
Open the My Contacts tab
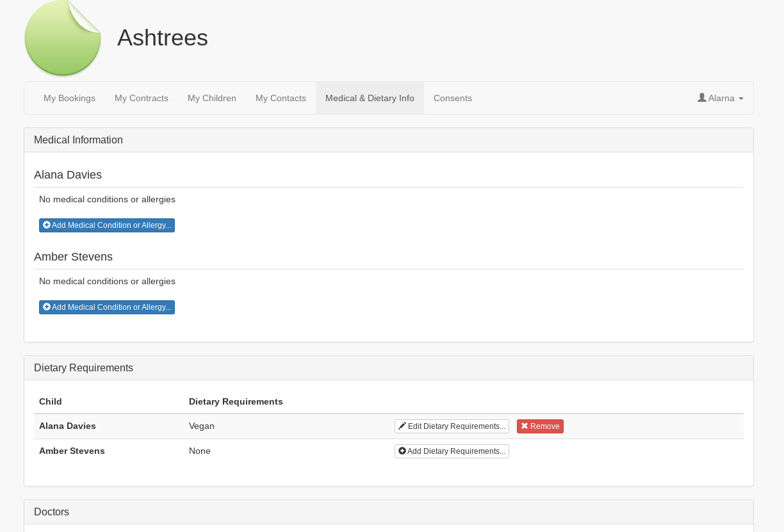tap(281, 98)
